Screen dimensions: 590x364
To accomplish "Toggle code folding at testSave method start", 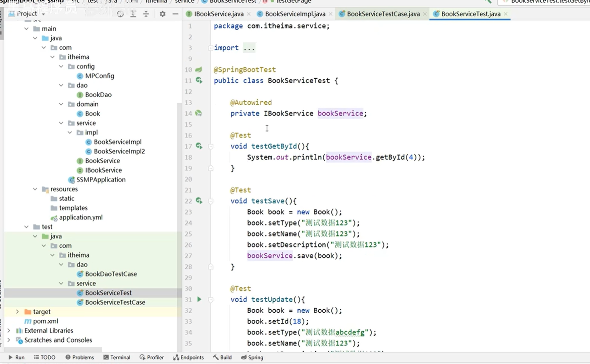I will point(211,201).
